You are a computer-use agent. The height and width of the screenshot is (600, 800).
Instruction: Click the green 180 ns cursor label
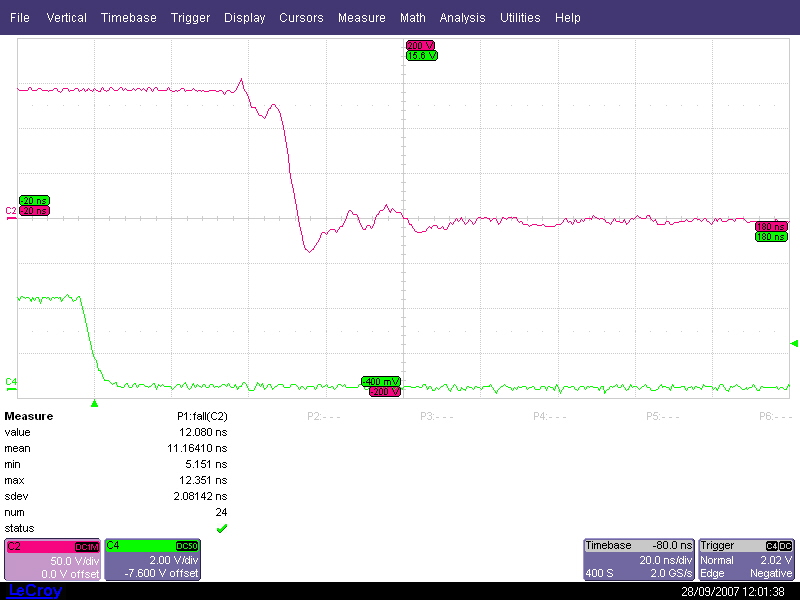(771, 237)
